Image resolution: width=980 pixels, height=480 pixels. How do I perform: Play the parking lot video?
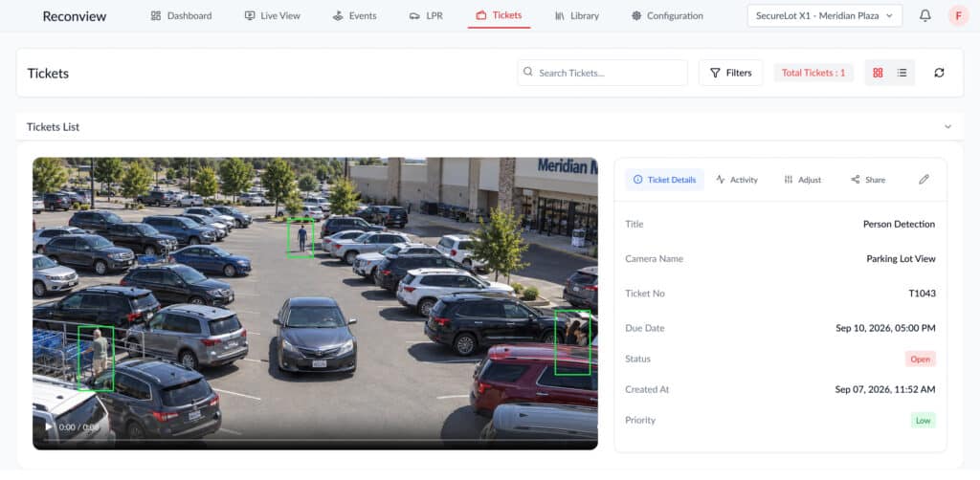49,427
